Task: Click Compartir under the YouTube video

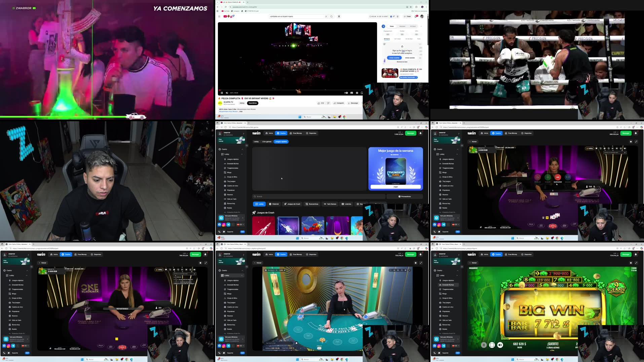Action: [x=339, y=103]
